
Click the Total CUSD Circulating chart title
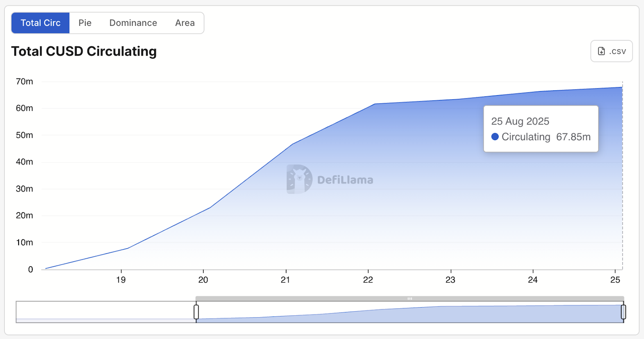click(x=84, y=52)
